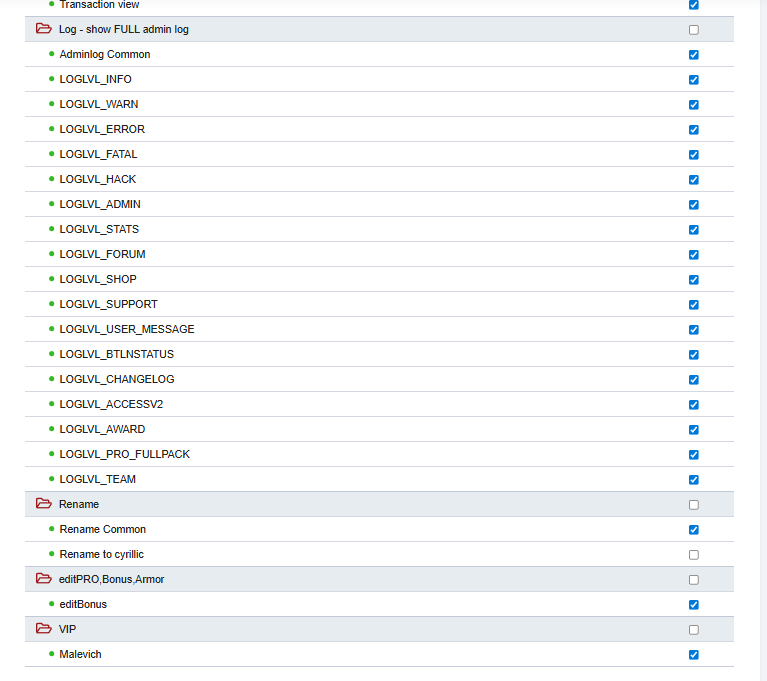Check the editPRO,Bonus,Armor group checkbox
767x681 pixels.
click(694, 580)
